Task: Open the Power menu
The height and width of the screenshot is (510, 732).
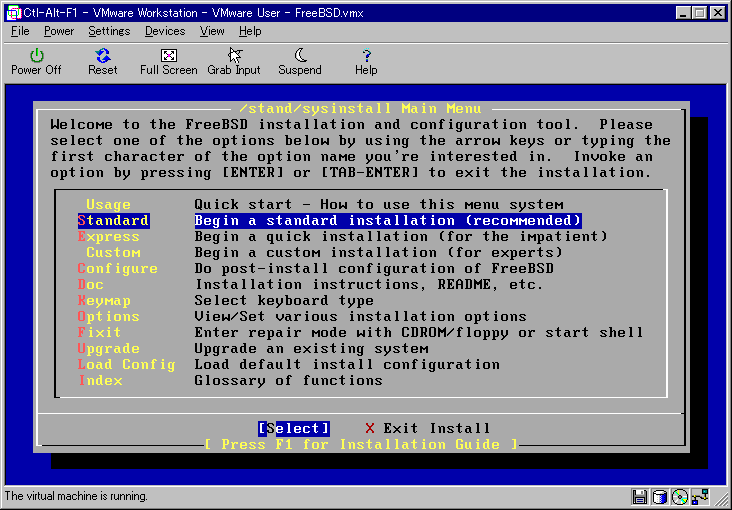Action: pyautogui.click(x=59, y=31)
